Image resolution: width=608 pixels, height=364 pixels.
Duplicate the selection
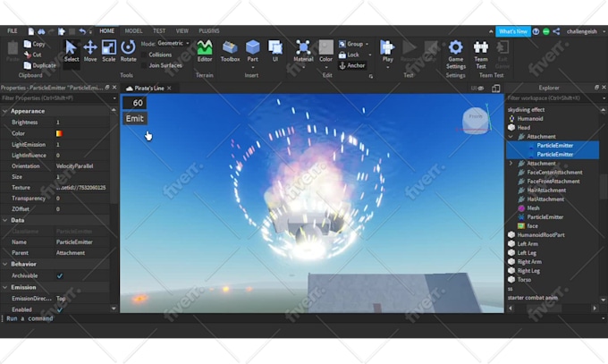tap(39, 65)
